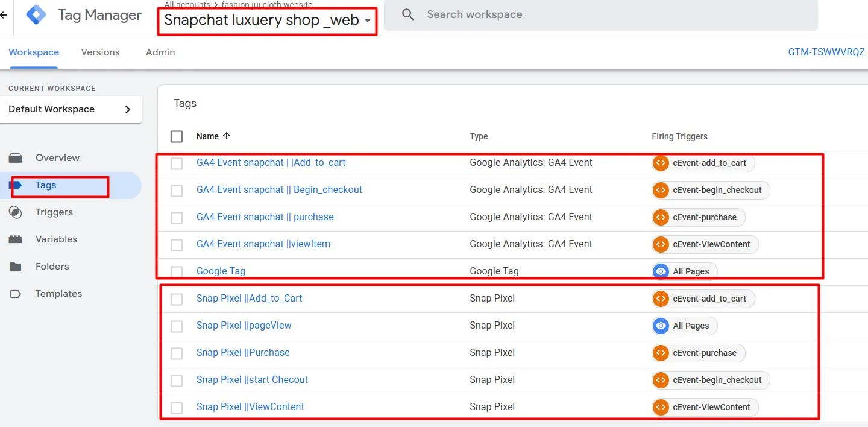Check the Snap Pixel start Checout tag box
868x427 pixels.
(177, 381)
